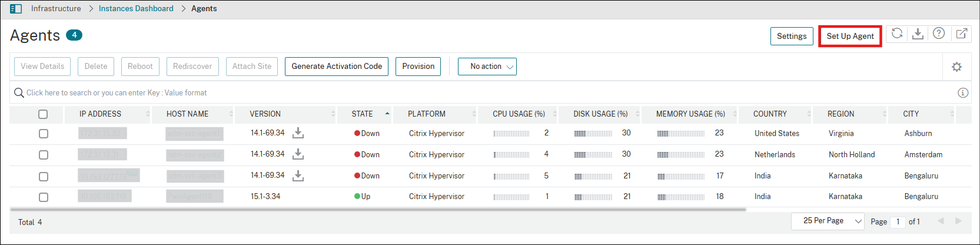Click the Reboot button

click(x=140, y=67)
